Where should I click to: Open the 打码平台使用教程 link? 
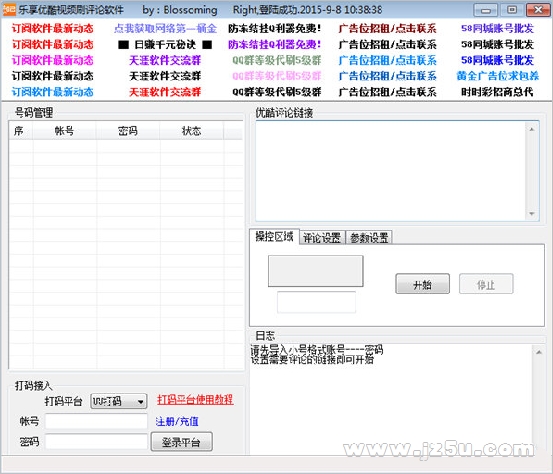[x=195, y=400]
